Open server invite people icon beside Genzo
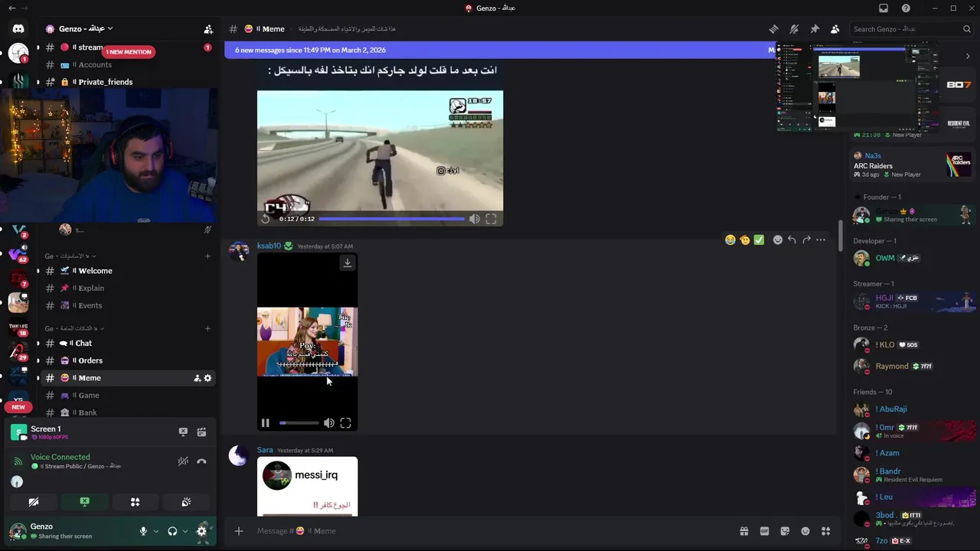This screenshot has width=980, height=551. [x=208, y=29]
